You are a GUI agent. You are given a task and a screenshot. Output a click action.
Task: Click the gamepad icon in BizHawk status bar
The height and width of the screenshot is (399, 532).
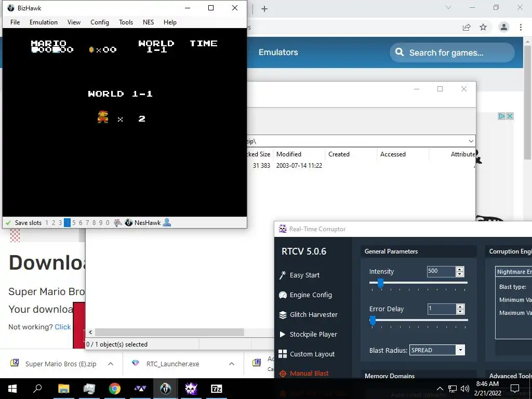118,222
